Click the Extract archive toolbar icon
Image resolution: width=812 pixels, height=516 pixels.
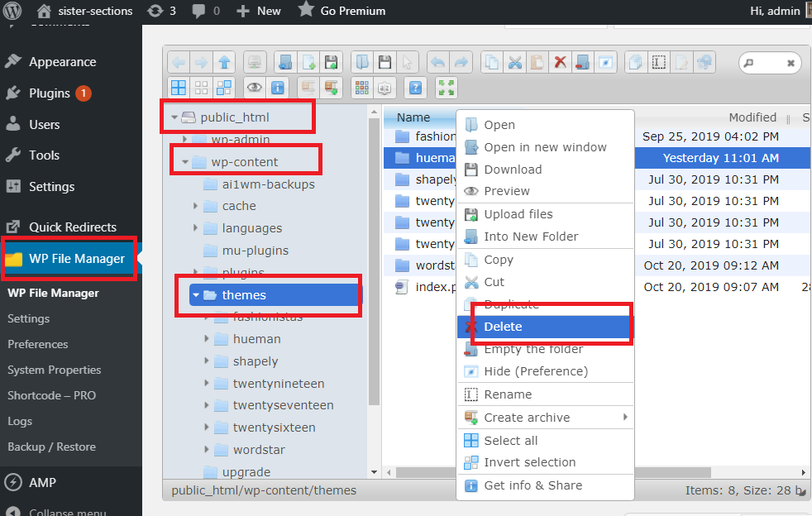point(308,88)
